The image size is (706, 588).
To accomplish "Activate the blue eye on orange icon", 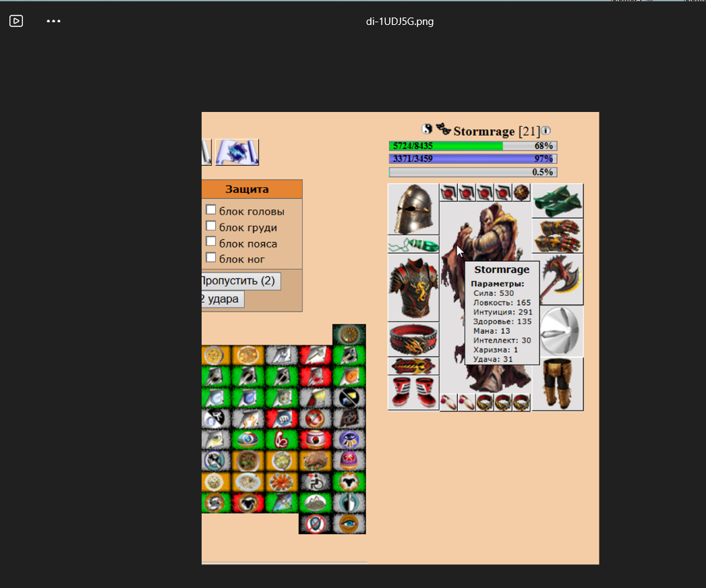I will coord(349,524).
